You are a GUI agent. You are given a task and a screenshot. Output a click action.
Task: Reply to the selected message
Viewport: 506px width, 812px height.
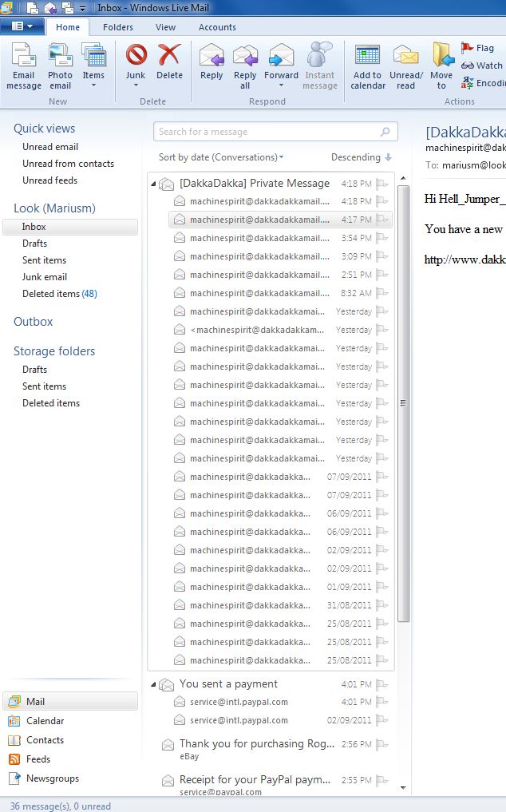[x=211, y=62]
